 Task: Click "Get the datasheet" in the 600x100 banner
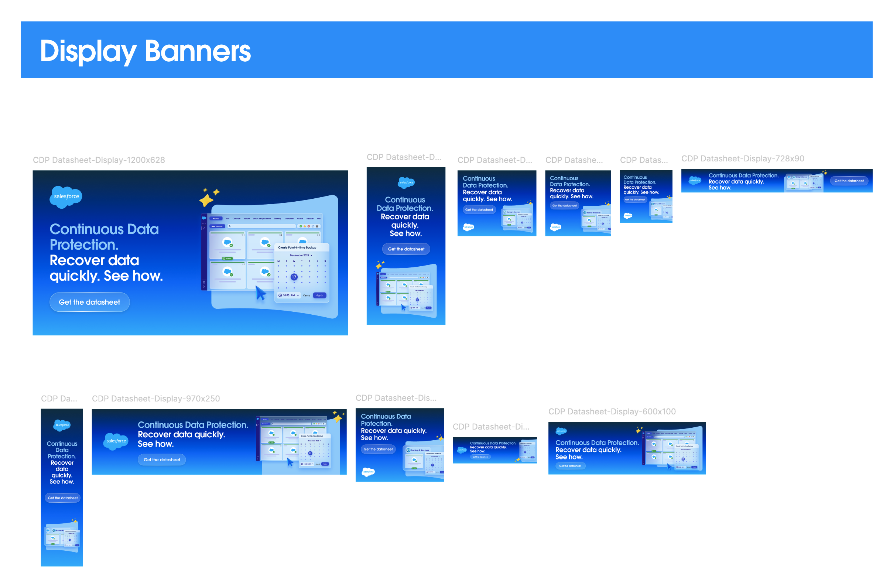pyautogui.click(x=570, y=466)
